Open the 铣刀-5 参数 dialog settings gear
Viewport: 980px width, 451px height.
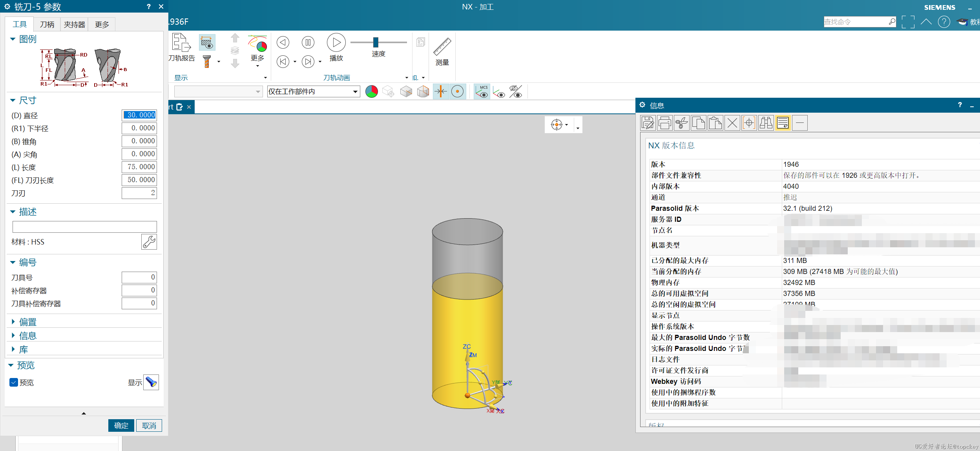tap(7, 6)
